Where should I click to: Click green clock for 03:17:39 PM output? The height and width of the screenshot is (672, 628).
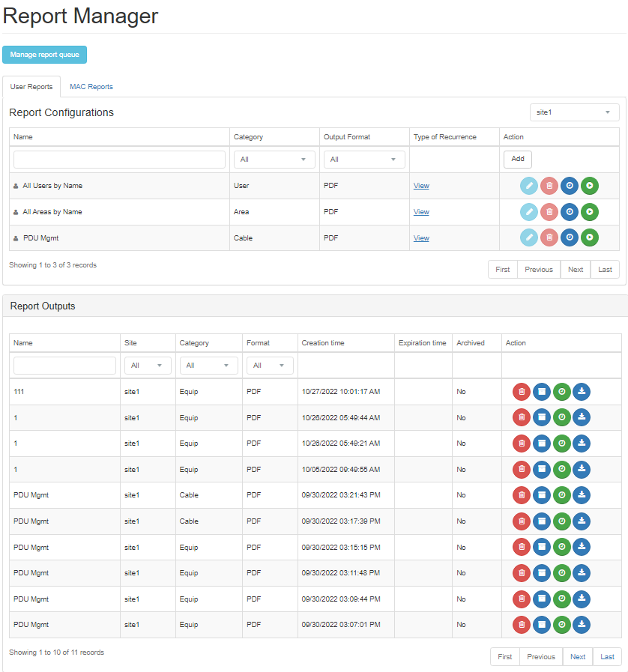tap(562, 521)
